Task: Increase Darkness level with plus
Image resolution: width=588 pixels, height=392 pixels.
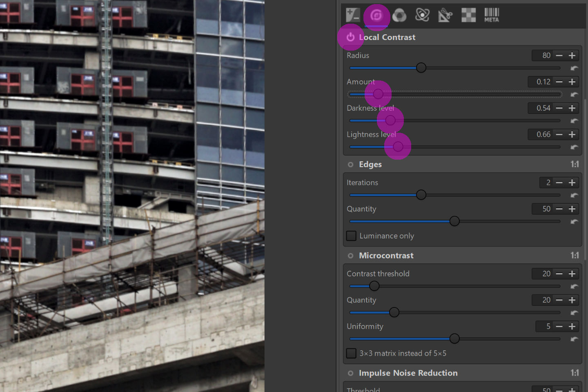Action: click(572, 108)
